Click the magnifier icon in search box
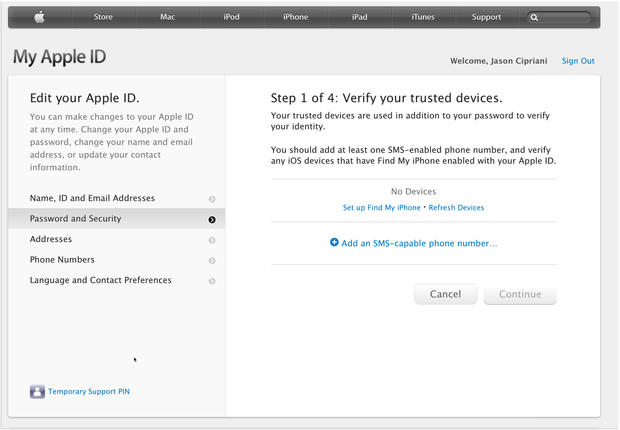The height and width of the screenshot is (430, 620). point(534,17)
